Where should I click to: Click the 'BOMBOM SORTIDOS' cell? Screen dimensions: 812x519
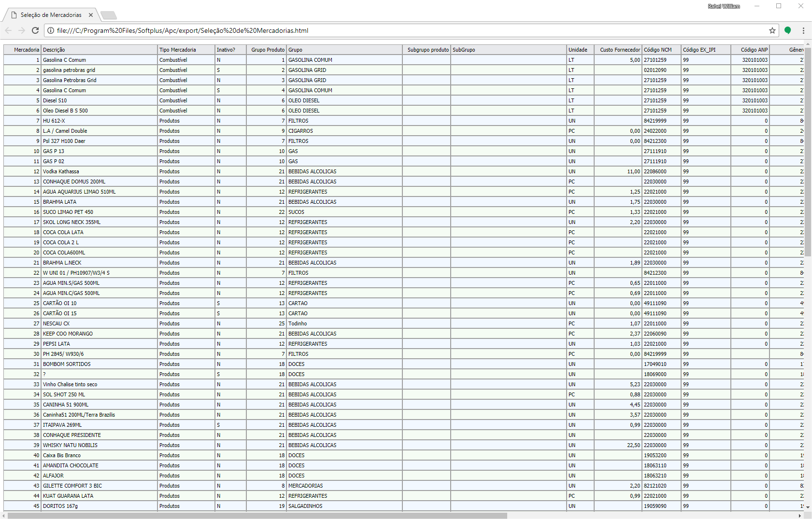coord(100,364)
